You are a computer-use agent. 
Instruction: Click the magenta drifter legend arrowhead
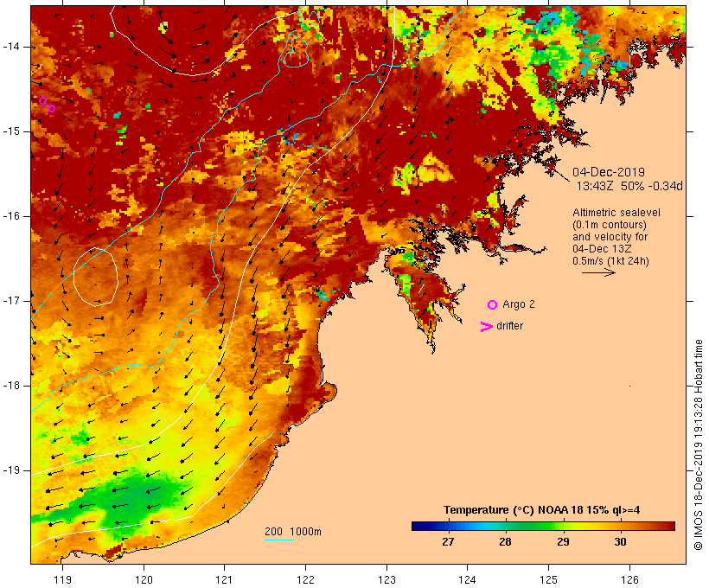[x=487, y=327]
